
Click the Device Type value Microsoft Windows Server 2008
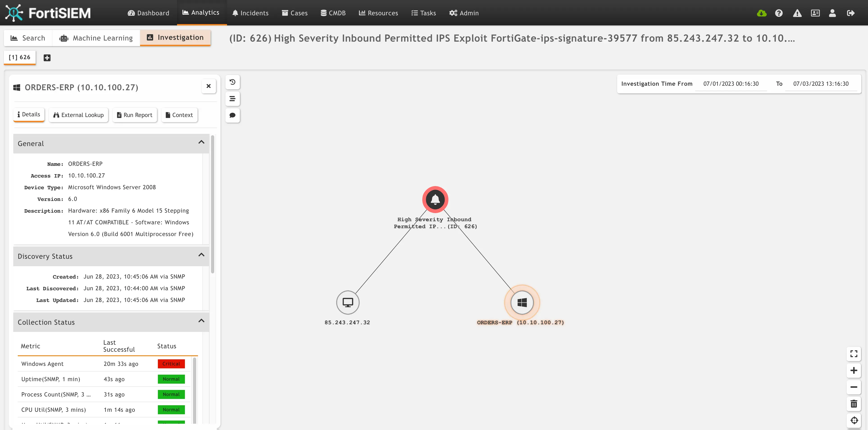coord(112,187)
